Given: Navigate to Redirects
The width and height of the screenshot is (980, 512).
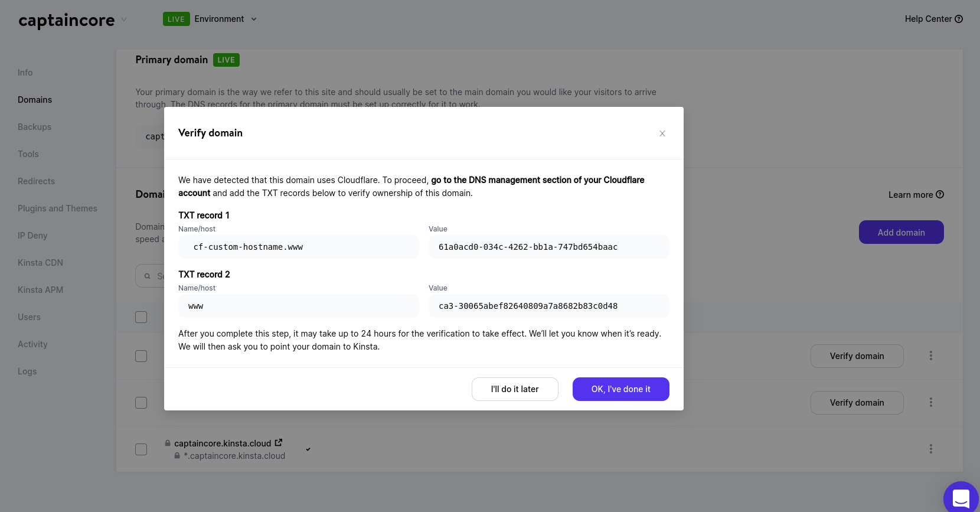Looking at the screenshot, I should [x=36, y=181].
